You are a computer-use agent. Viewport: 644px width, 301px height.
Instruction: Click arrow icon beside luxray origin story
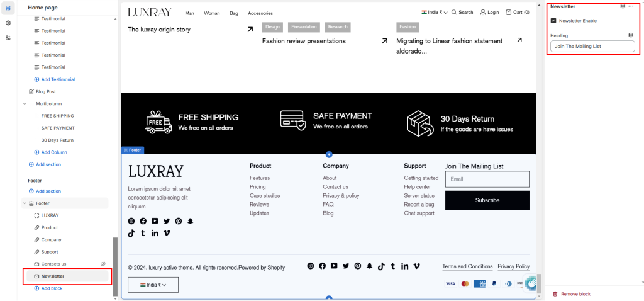[250, 29]
